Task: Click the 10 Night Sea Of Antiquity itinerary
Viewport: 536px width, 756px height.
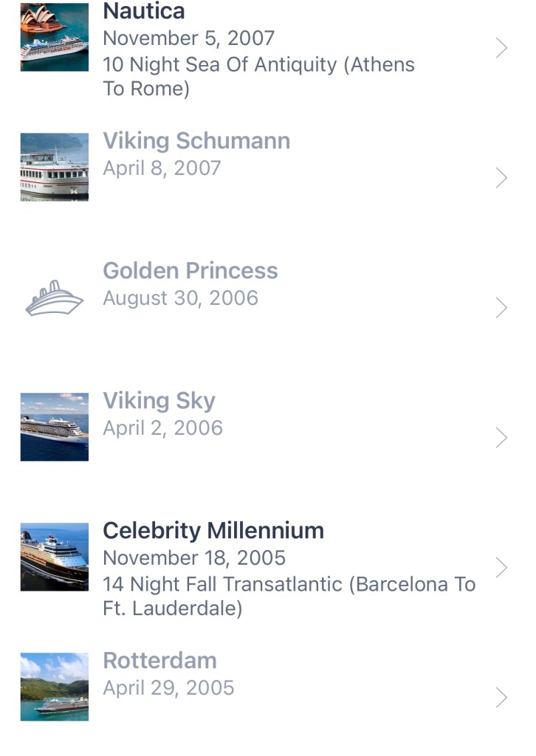Action: pos(258,77)
